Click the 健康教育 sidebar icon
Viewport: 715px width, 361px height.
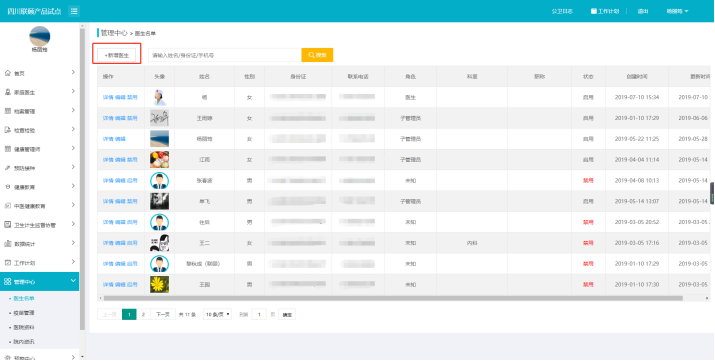[x=7, y=187]
